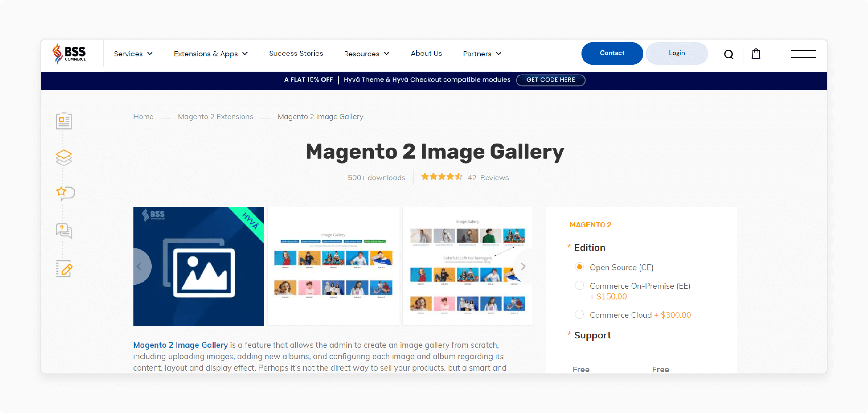Click the notepad pencil sidebar icon
Image resolution: width=868 pixels, height=413 pixels.
64,268
